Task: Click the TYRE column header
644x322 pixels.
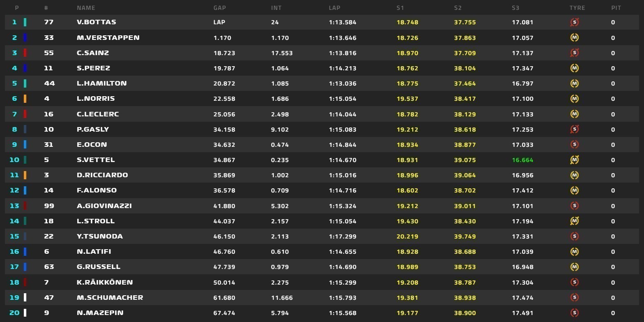Action: [577, 8]
